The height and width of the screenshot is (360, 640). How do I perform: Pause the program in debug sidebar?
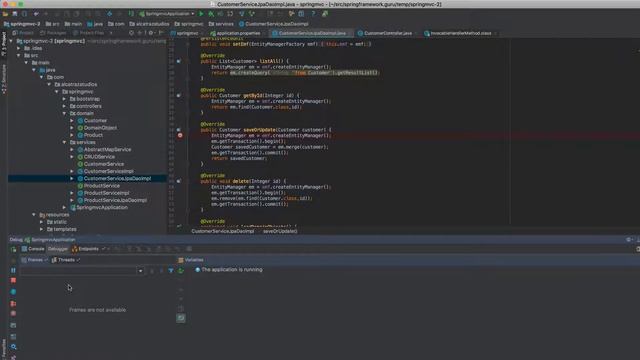coord(13,270)
